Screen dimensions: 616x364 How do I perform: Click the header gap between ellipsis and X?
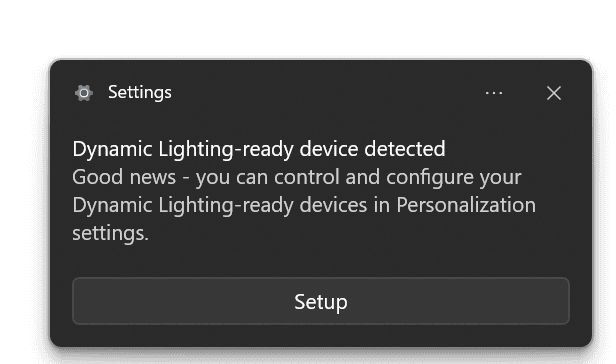click(524, 93)
